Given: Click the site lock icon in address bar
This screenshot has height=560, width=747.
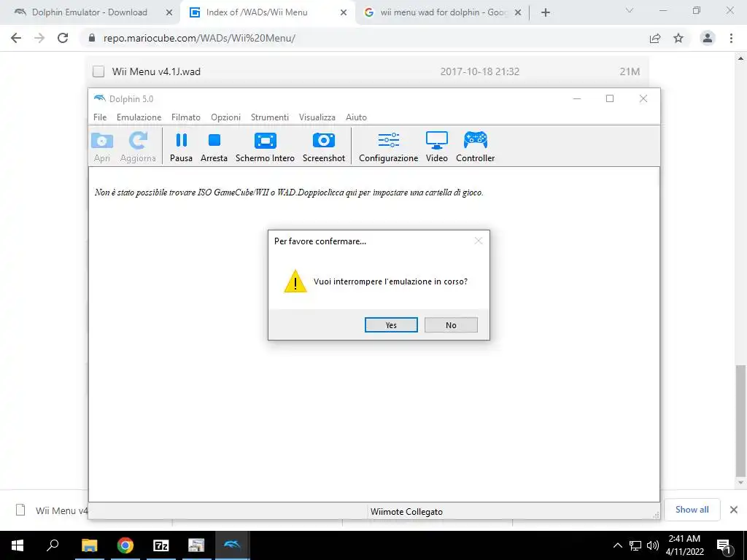Looking at the screenshot, I should pyautogui.click(x=92, y=38).
